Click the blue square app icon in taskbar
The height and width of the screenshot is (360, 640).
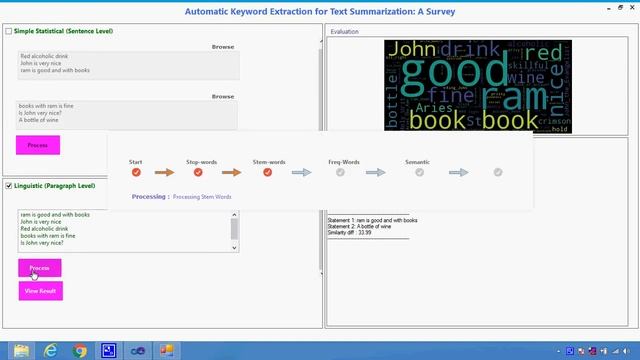point(109,351)
